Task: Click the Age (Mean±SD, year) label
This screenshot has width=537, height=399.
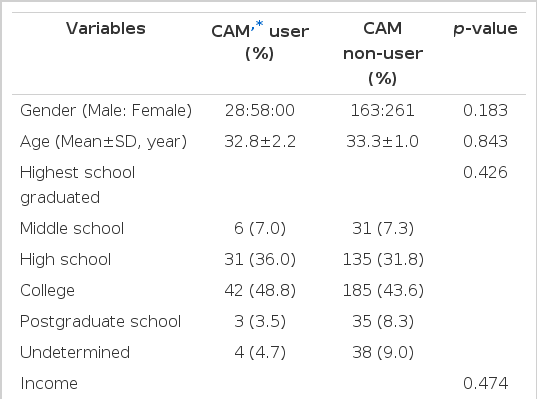Action: [103, 142]
